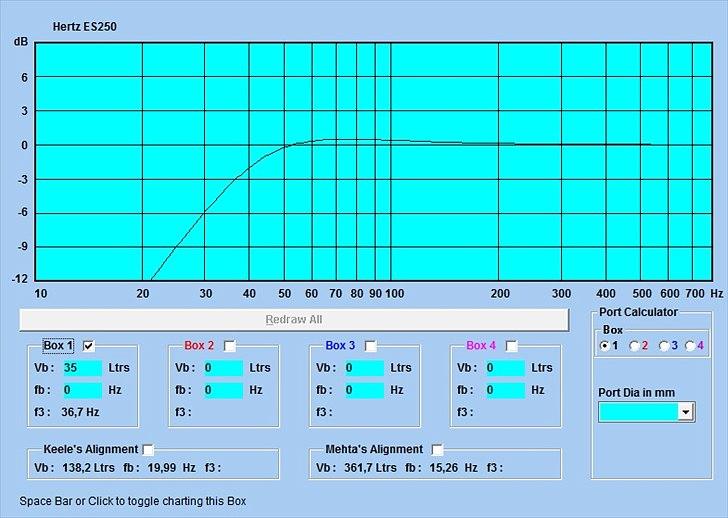Click the Box 4 Vb volume field
The height and width of the screenshot is (518, 728).
pyautogui.click(x=504, y=368)
